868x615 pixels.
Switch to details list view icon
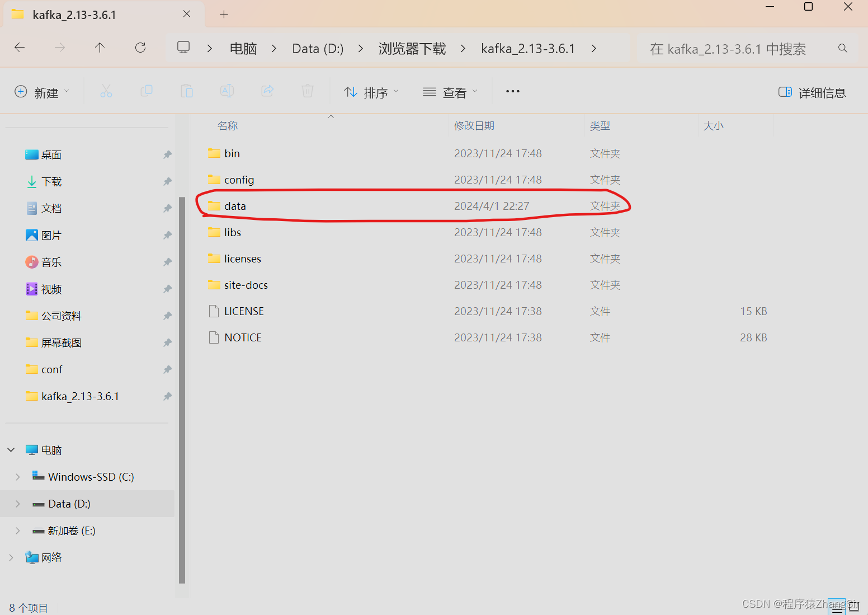[837, 607]
